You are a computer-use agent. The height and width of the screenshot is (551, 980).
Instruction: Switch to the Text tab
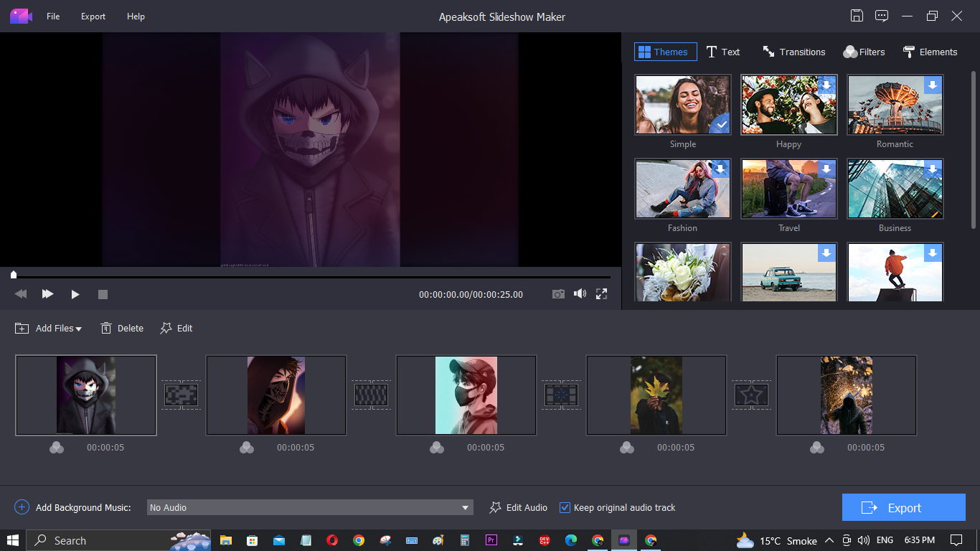click(x=723, y=52)
